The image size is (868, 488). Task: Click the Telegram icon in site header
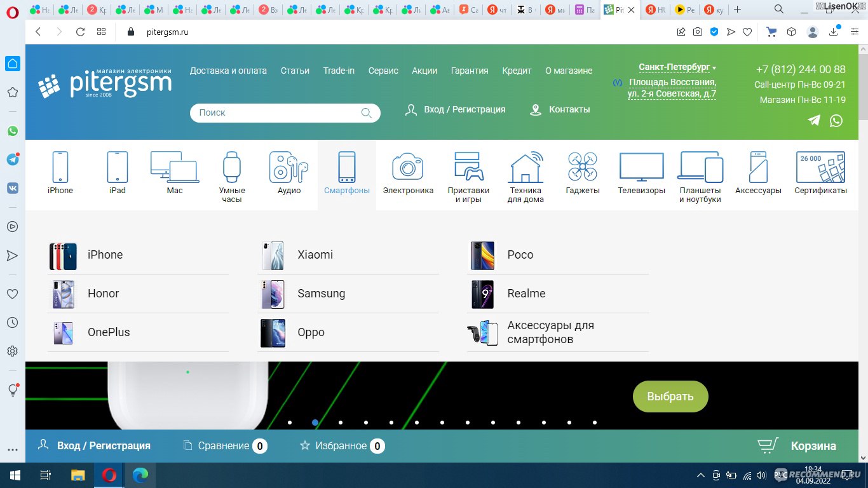(x=814, y=120)
